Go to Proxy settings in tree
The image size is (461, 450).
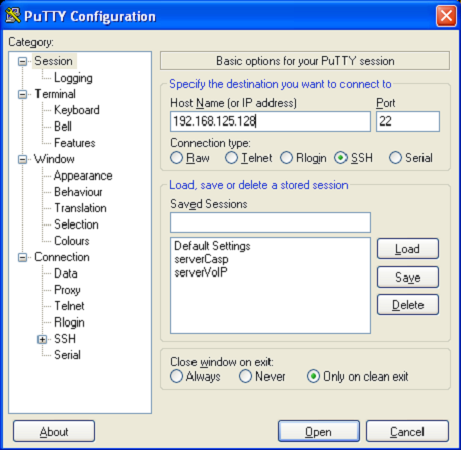click(x=67, y=290)
